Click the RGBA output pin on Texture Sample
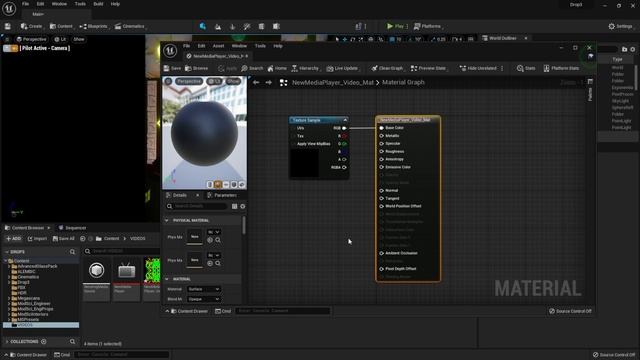This screenshot has width=640, height=360. 344,167
